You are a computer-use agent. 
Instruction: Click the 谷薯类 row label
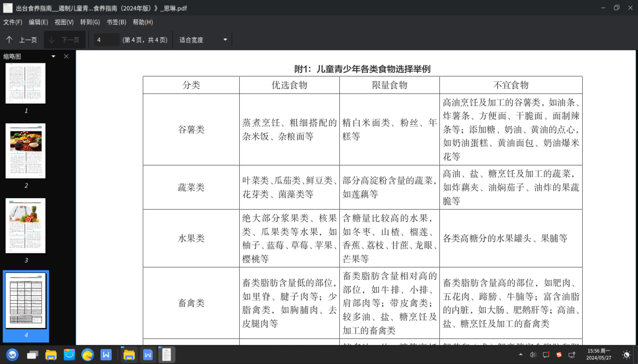coord(191,129)
